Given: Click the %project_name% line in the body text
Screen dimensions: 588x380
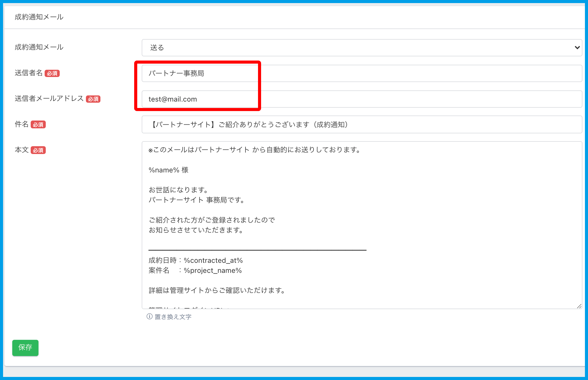Looking at the screenshot, I should [213, 270].
